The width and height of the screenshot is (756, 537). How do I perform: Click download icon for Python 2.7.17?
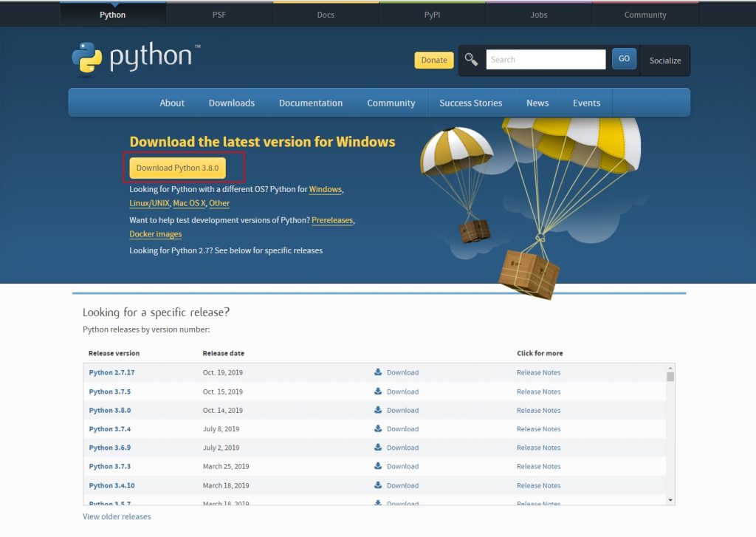[378, 372]
